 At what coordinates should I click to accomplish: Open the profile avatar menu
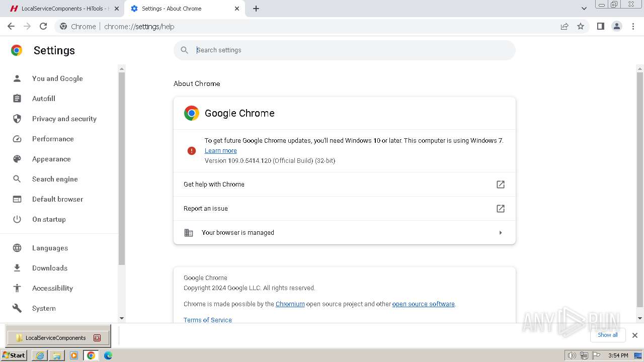(x=616, y=26)
